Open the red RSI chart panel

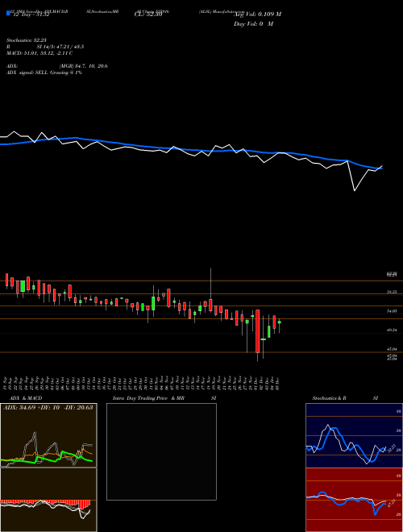(x=354, y=500)
